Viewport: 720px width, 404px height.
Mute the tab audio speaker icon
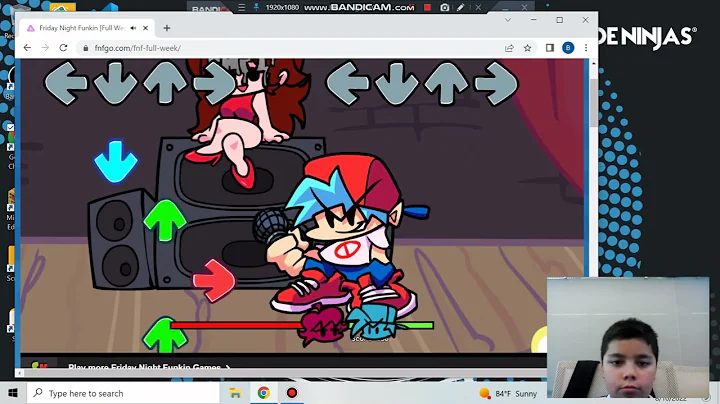tap(133, 28)
